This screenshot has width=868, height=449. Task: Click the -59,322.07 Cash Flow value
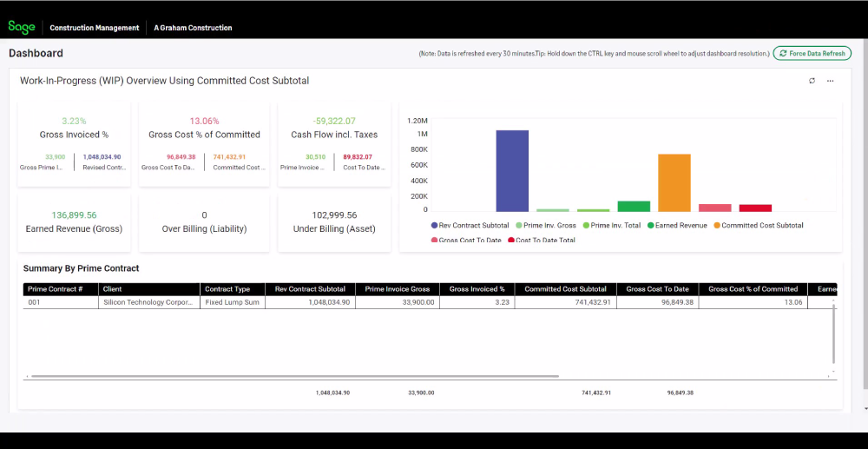pos(334,121)
